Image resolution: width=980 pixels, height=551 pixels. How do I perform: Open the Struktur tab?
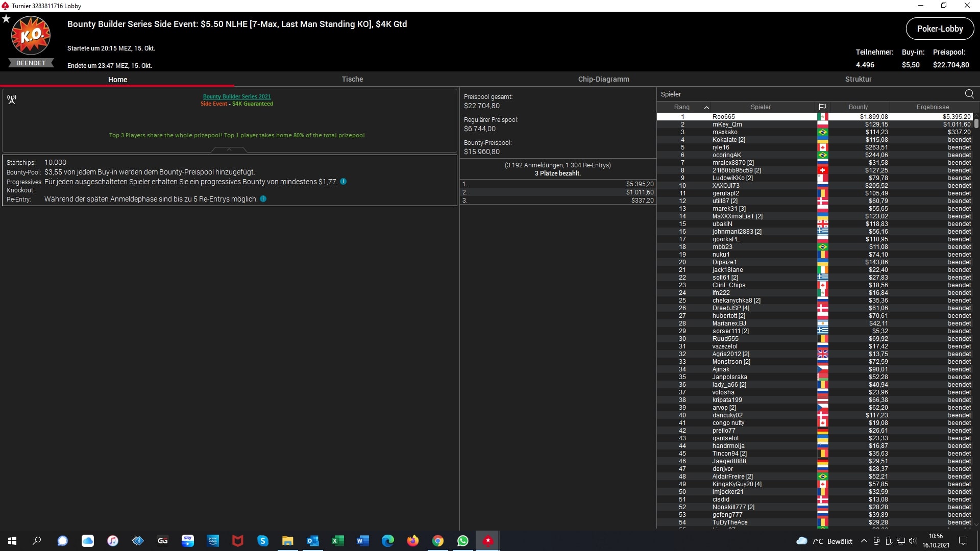858,79
